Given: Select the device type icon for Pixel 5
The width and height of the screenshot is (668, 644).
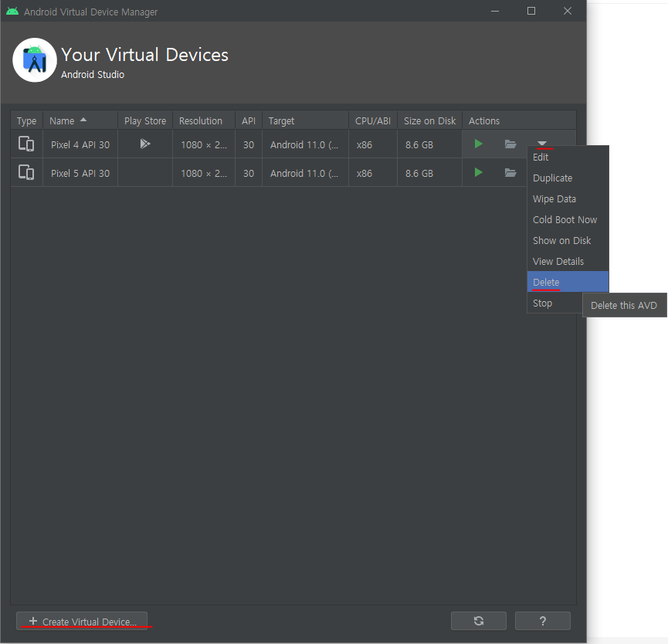Looking at the screenshot, I should (26, 172).
